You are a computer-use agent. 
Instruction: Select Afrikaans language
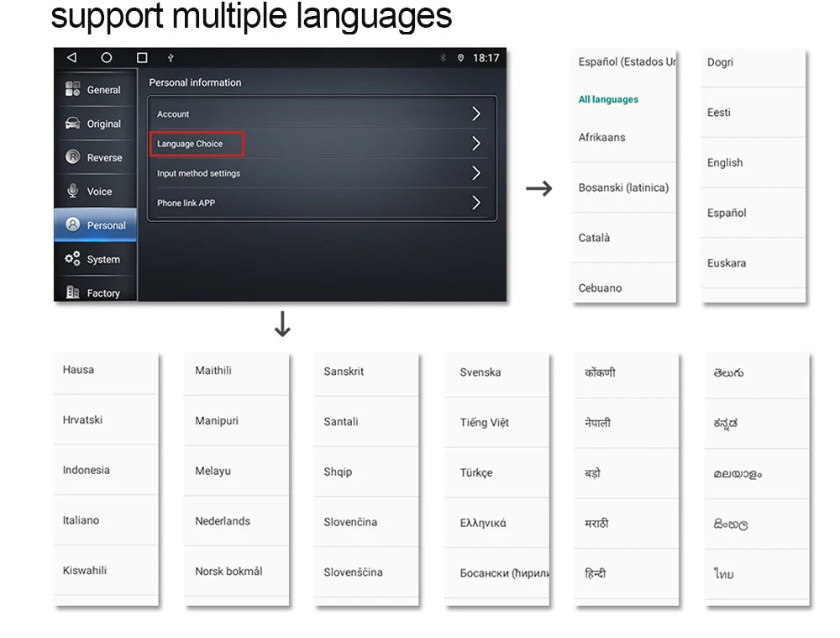[x=623, y=137]
